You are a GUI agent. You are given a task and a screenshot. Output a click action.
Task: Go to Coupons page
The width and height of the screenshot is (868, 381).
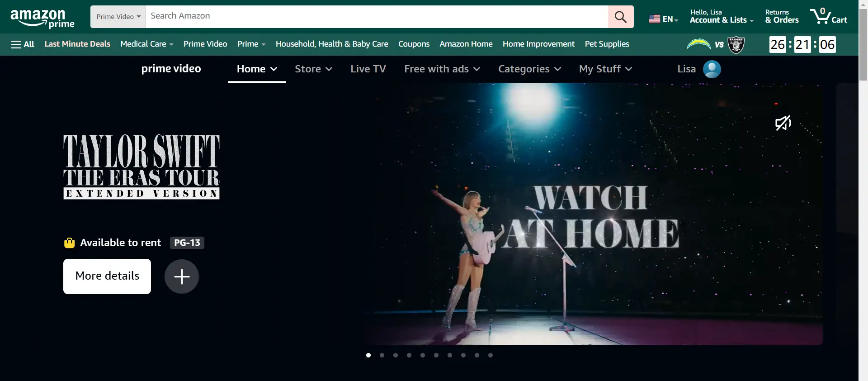(x=414, y=44)
